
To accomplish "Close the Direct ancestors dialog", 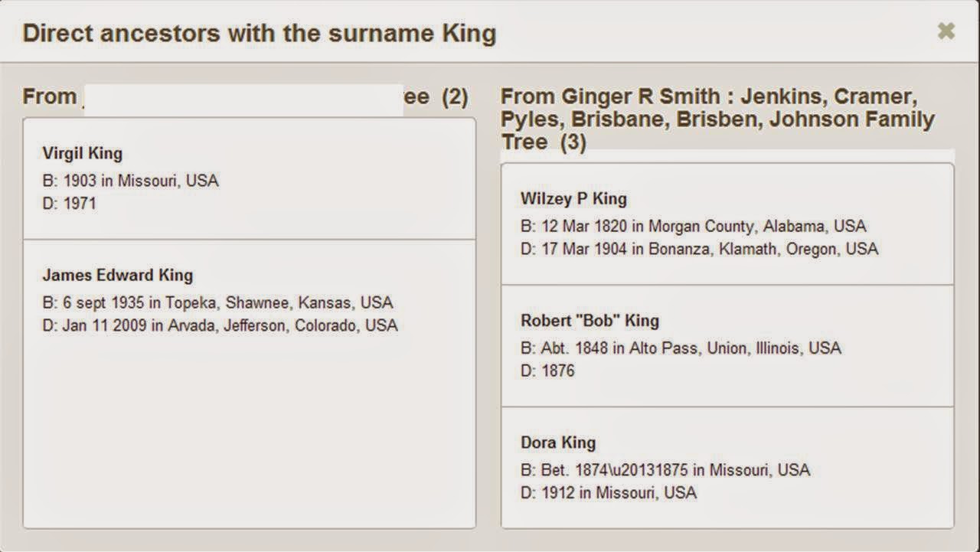I will [x=946, y=31].
